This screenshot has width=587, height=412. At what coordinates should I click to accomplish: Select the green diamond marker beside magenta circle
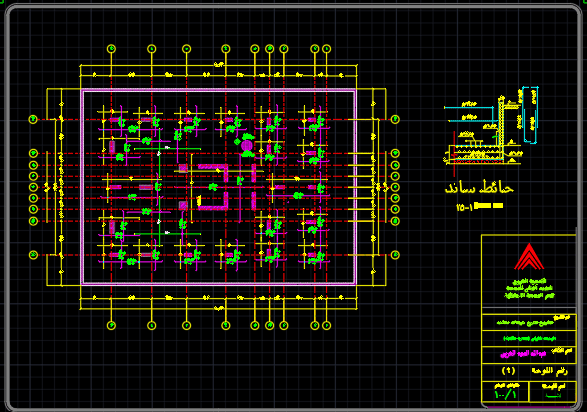pyautogui.click(x=237, y=142)
